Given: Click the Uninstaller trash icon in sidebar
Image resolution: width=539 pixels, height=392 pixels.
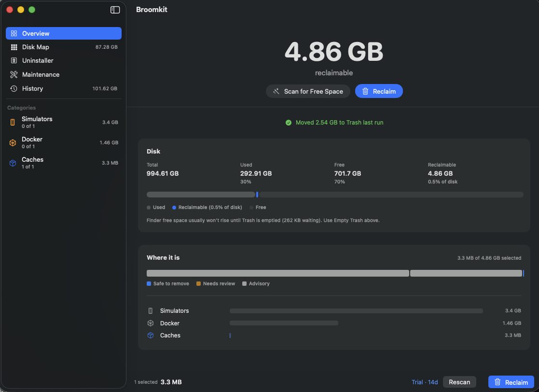Looking at the screenshot, I should [x=14, y=60].
